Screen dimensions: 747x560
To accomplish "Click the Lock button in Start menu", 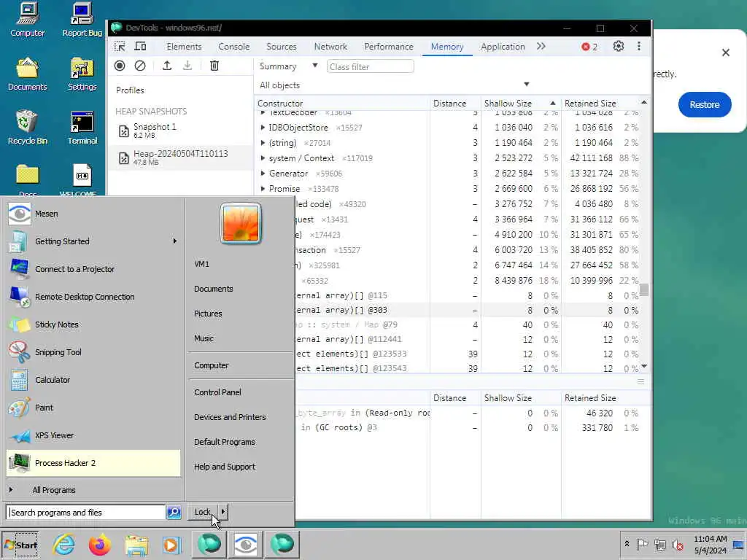I will click(x=203, y=512).
